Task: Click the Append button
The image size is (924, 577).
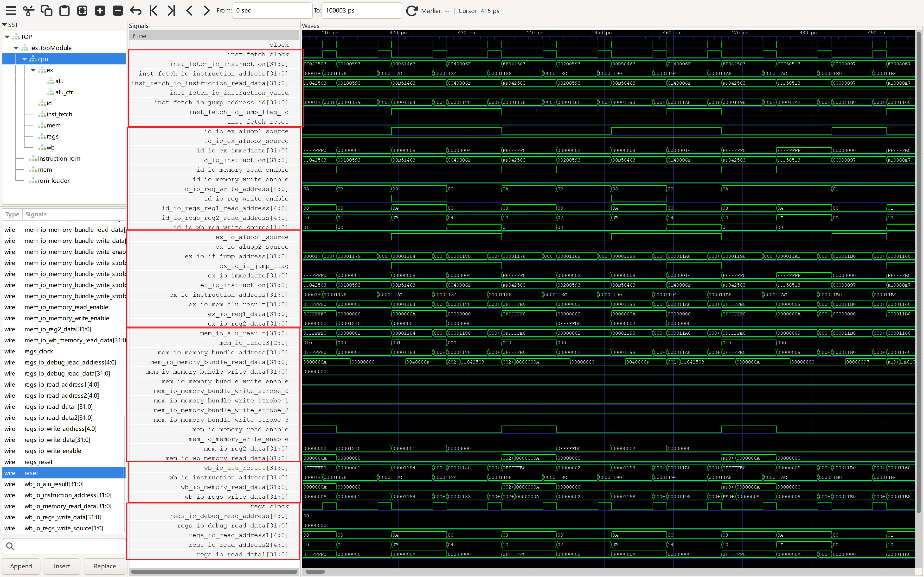Action: 21,566
